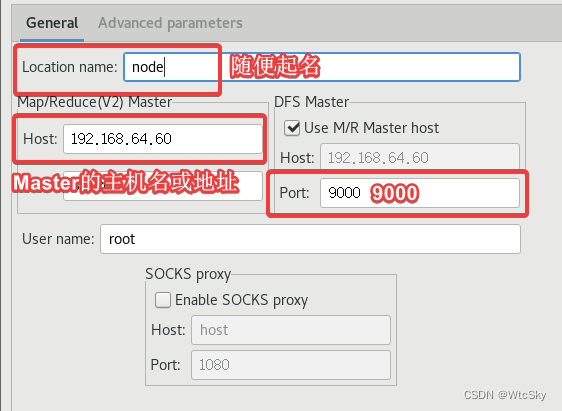The image size is (562, 411).
Task: Click the SOCKS proxy group title
Action: point(188,274)
